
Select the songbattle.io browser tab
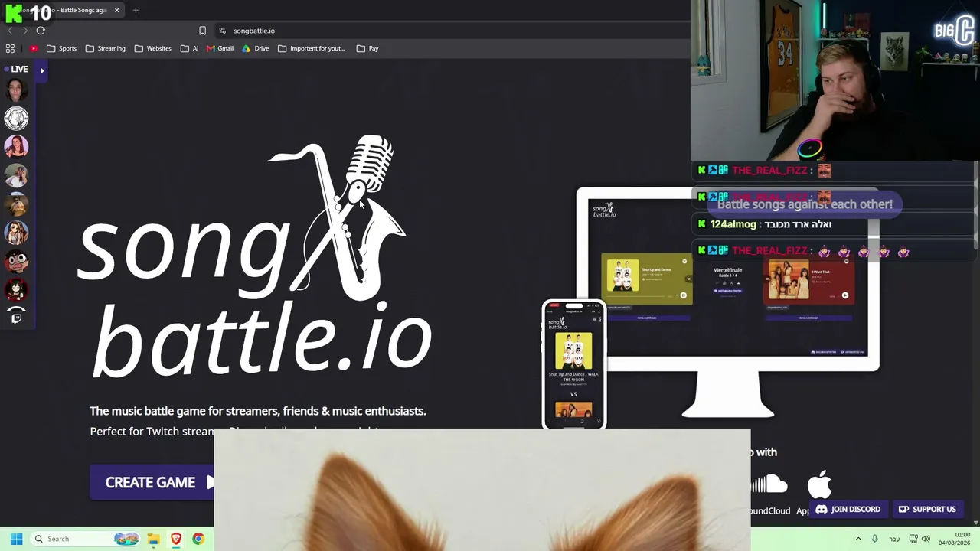click(x=64, y=10)
